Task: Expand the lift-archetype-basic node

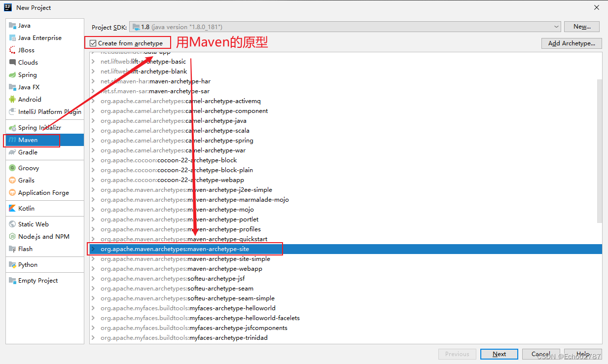Action: [93, 62]
